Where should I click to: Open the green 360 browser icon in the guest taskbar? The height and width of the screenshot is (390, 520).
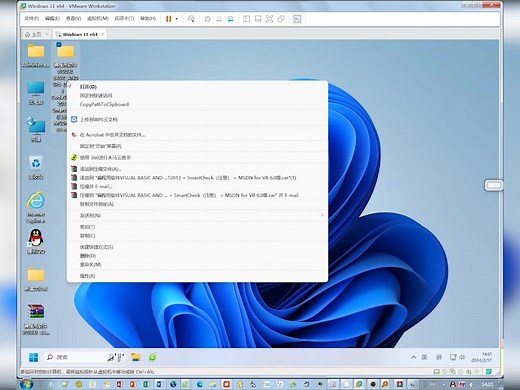pyautogui.click(x=152, y=357)
